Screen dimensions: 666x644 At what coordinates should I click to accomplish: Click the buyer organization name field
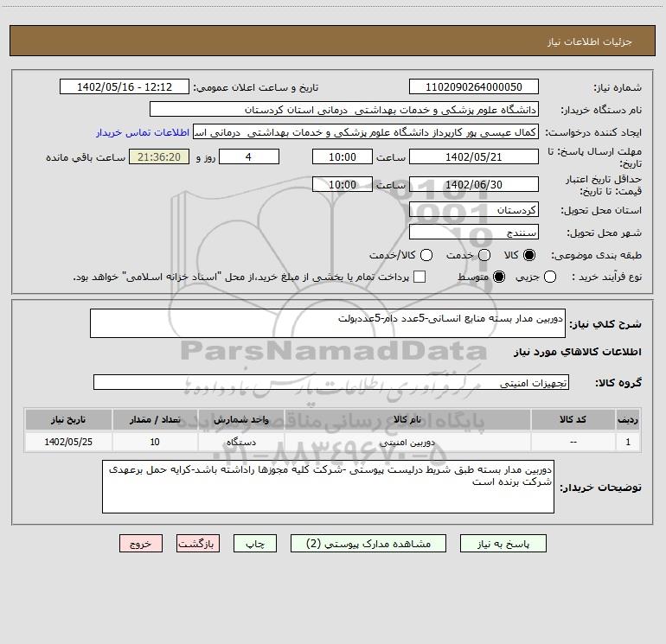pos(344,110)
